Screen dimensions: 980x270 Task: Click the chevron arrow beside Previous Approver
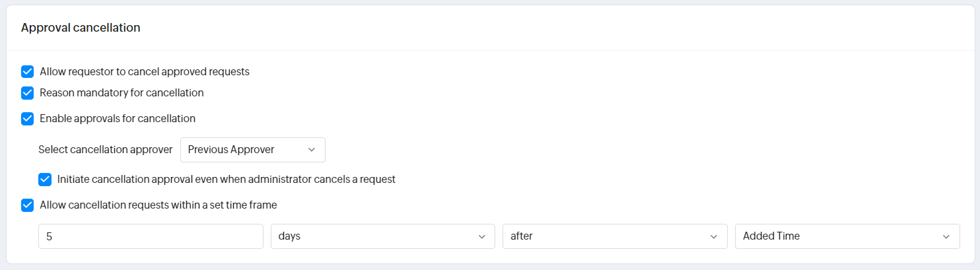tap(312, 150)
